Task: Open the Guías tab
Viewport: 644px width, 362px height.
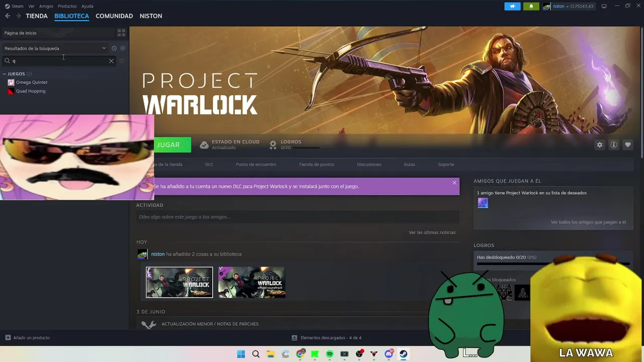Action: pyautogui.click(x=410, y=164)
